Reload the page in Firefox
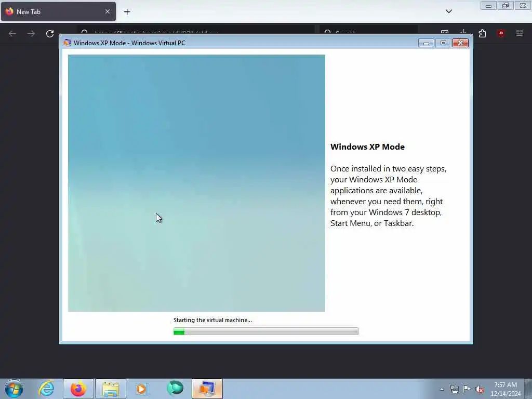This screenshot has height=399, width=532. [x=50, y=34]
